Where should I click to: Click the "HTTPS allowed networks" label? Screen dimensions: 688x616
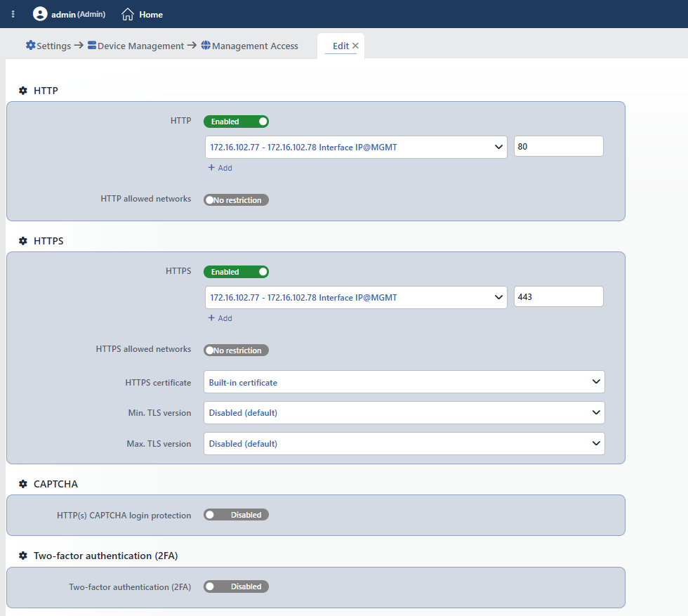143,348
